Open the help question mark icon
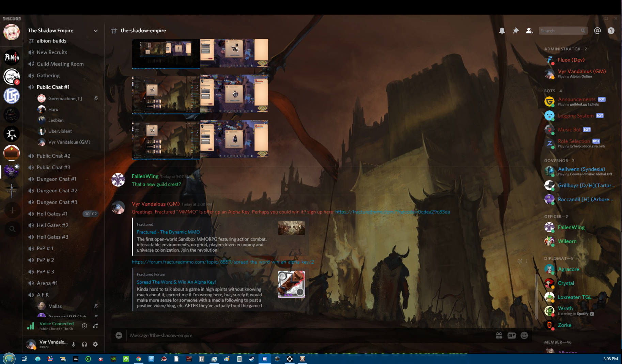This screenshot has height=364, width=622. click(x=611, y=31)
